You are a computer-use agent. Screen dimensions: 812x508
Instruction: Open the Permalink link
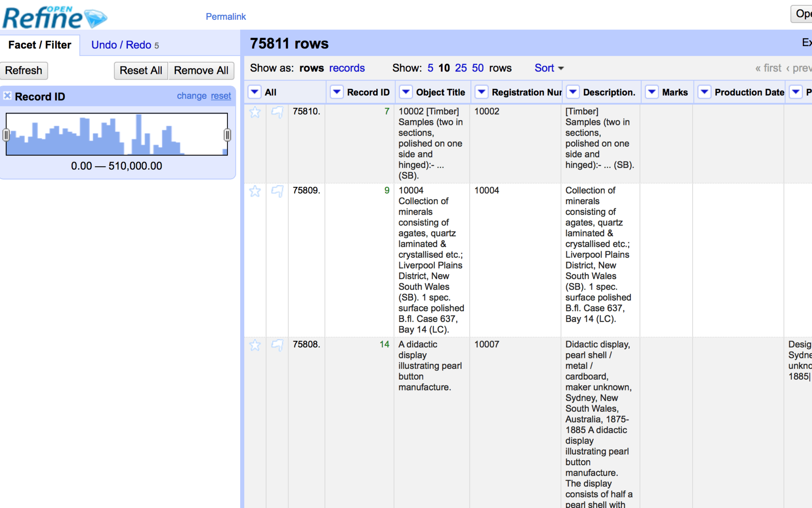pos(226,17)
